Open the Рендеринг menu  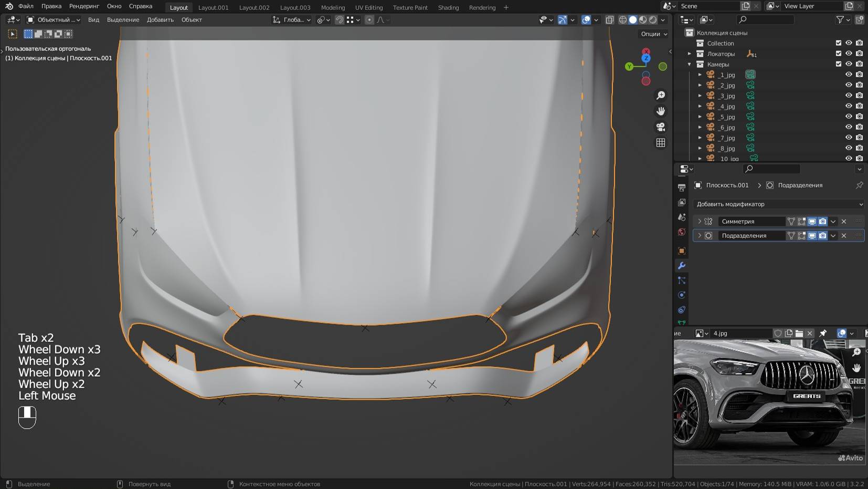[x=84, y=6]
